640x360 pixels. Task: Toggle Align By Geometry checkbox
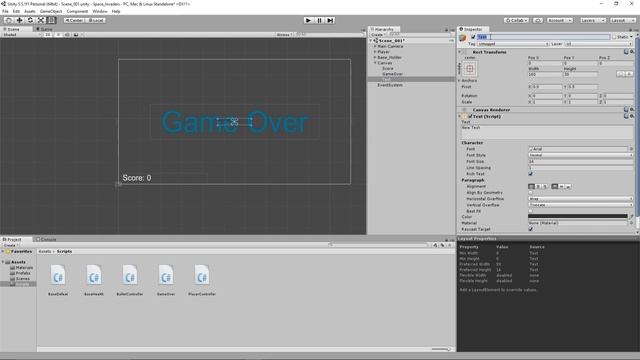click(x=531, y=193)
